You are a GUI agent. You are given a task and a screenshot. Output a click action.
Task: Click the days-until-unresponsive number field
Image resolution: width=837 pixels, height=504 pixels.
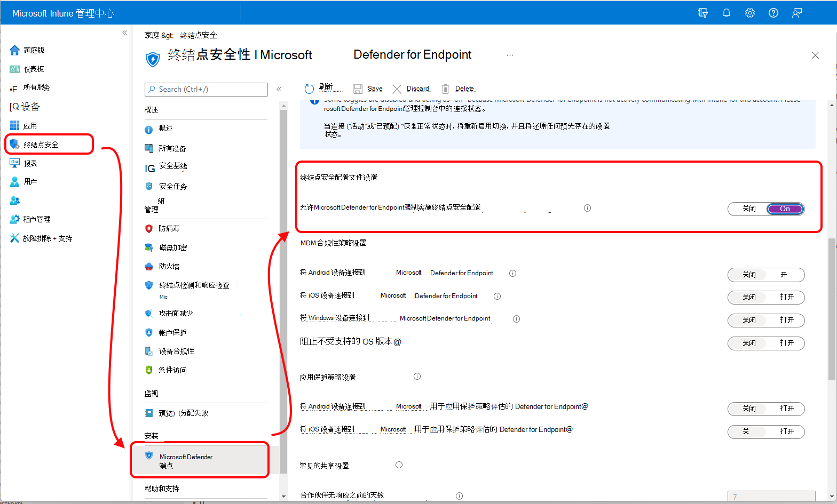coord(771,497)
